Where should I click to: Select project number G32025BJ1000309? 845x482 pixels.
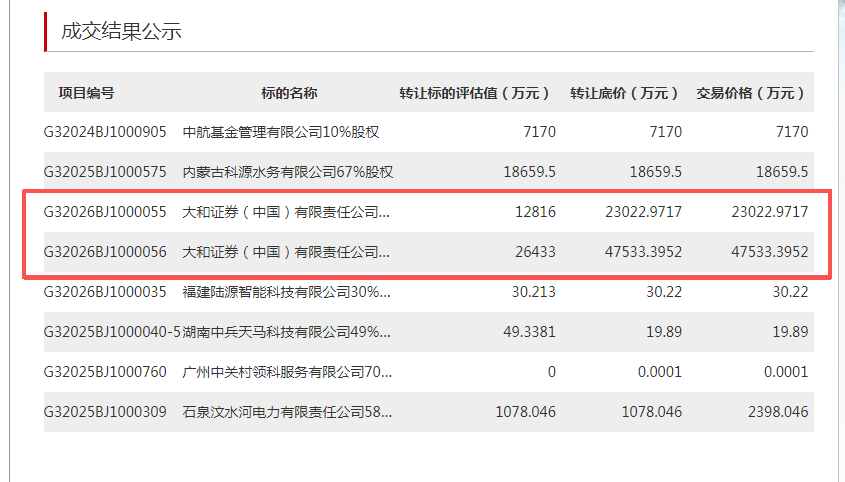coord(105,411)
